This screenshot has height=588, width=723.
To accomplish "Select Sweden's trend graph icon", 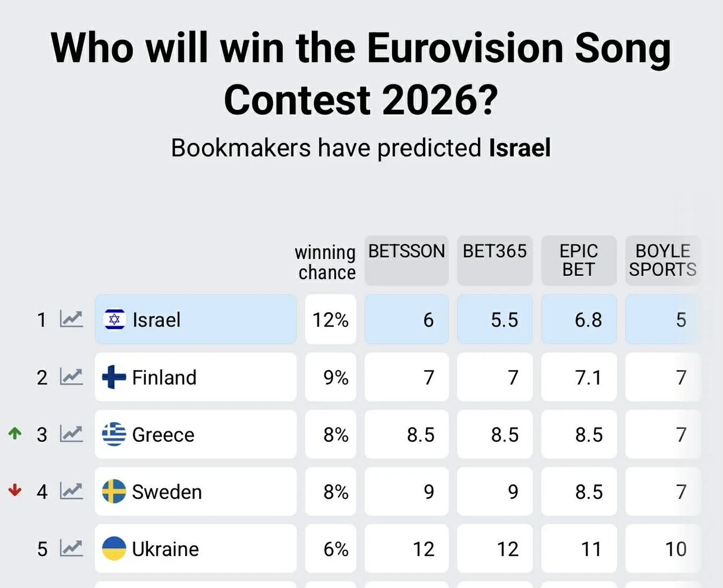I will (x=71, y=491).
